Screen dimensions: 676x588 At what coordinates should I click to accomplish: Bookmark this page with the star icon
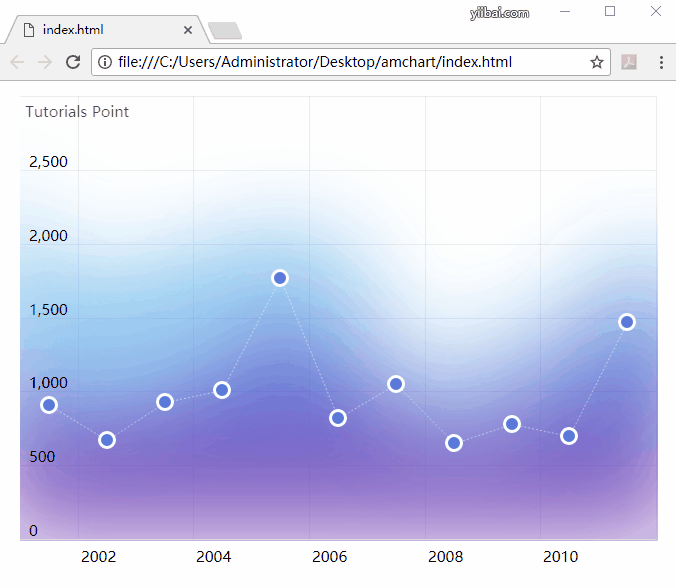[x=597, y=62]
